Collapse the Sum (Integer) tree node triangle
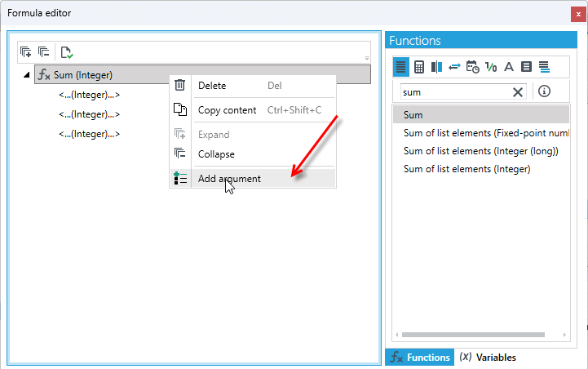This screenshot has height=369, width=588. (27, 75)
